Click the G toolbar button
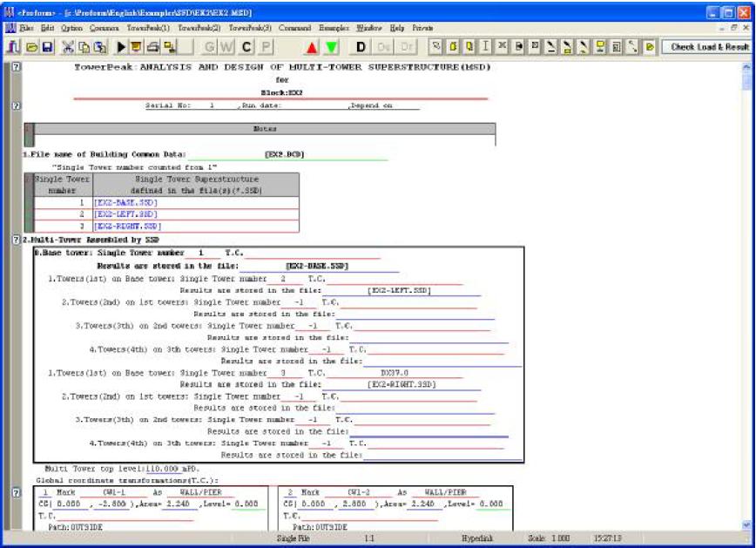 coord(210,47)
